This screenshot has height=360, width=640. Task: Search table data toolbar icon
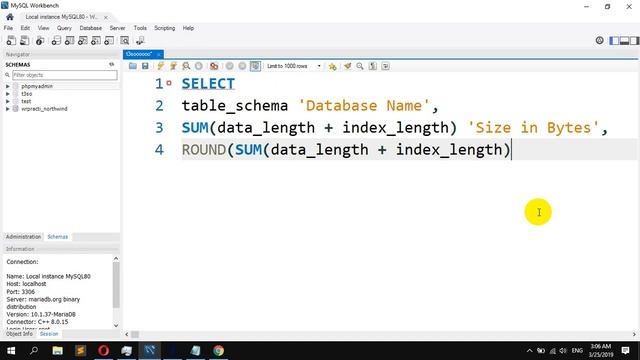(x=124, y=40)
